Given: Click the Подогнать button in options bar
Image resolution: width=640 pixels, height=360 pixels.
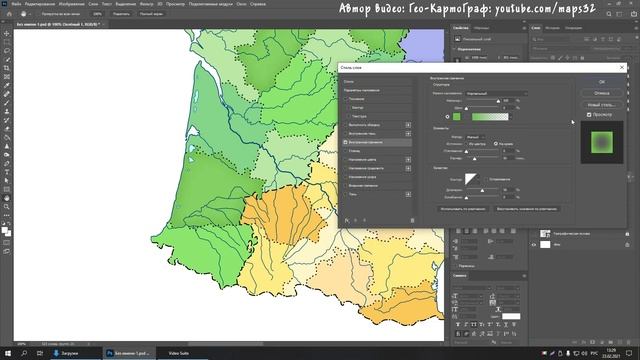Looking at the screenshot, I should point(121,14).
